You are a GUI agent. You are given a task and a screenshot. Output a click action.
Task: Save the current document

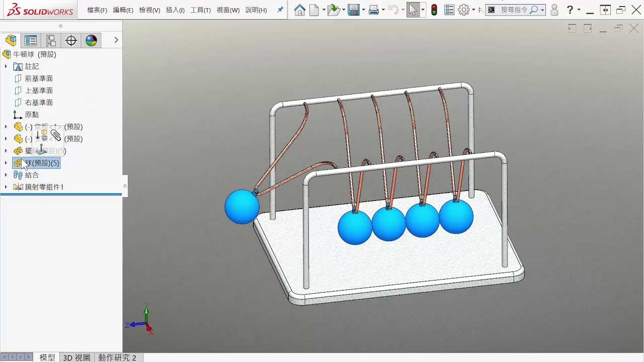tap(353, 10)
